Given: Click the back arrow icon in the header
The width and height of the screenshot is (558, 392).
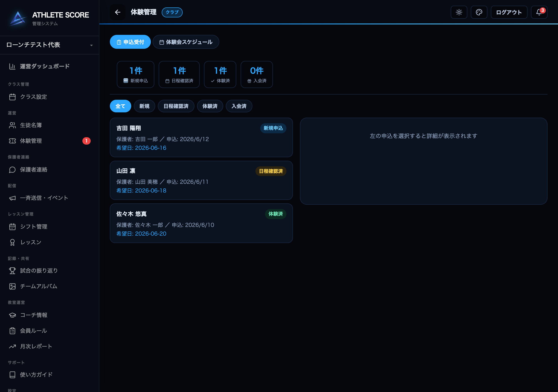Looking at the screenshot, I should point(118,12).
